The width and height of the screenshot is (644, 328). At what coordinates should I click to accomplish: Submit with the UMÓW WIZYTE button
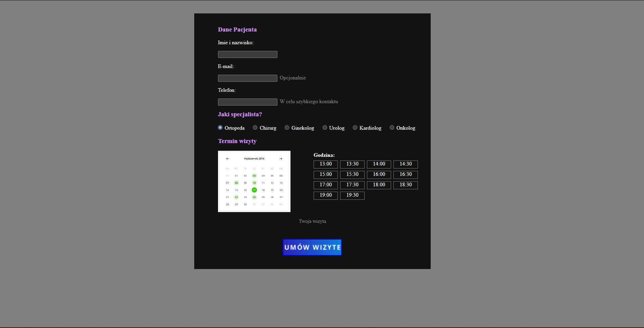pos(312,247)
